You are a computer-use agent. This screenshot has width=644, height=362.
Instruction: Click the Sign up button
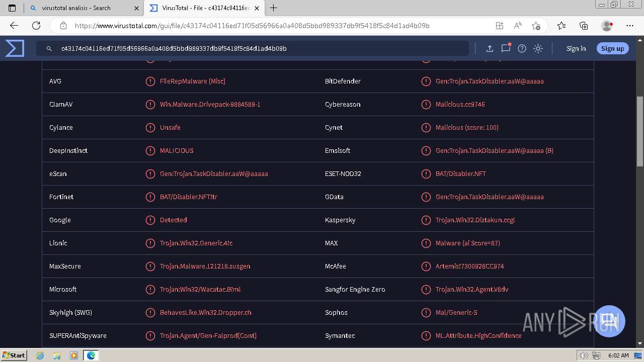612,48
